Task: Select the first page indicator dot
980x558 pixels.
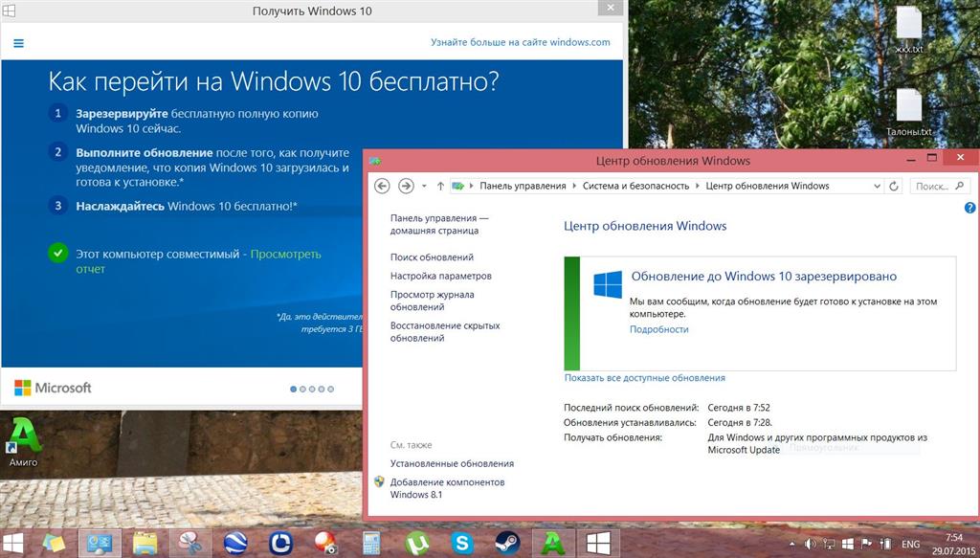Action: point(293,389)
